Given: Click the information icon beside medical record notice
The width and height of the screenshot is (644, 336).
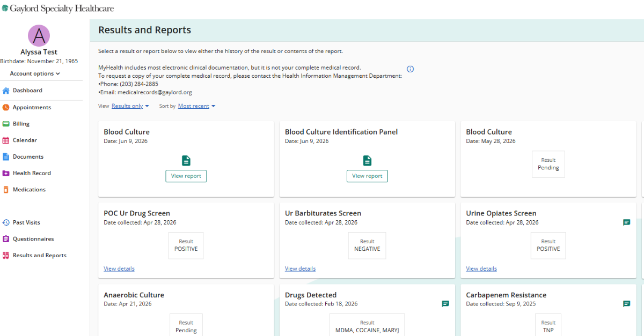Looking at the screenshot, I should pyautogui.click(x=411, y=69).
